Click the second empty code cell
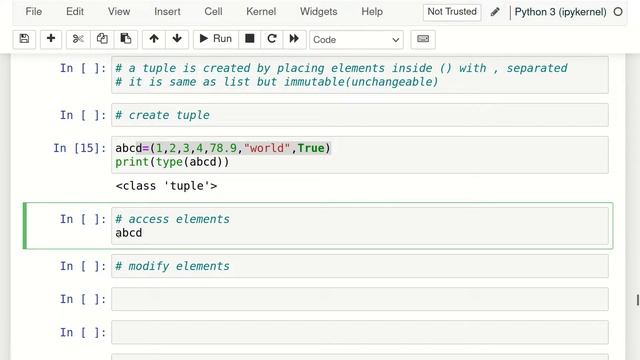The height and width of the screenshot is (360, 640). (x=360, y=332)
